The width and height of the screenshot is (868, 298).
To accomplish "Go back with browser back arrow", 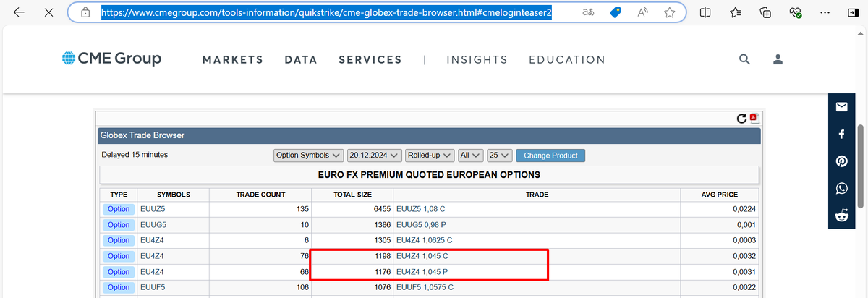I will click(19, 12).
